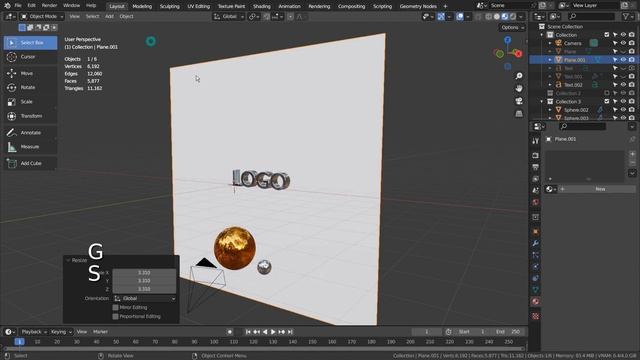Open the Modifiers wrench properties tab
Viewport: 640px width, 360px height.
pyautogui.click(x=536, y=243)
